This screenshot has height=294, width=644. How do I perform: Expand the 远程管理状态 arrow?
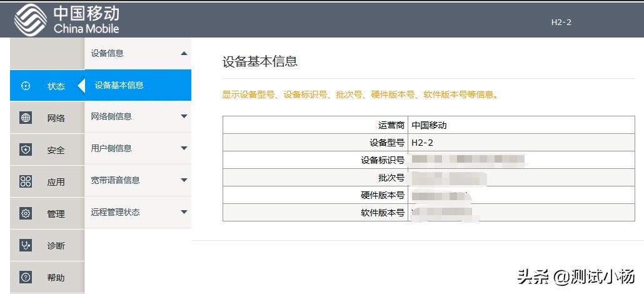pos(184,212)
